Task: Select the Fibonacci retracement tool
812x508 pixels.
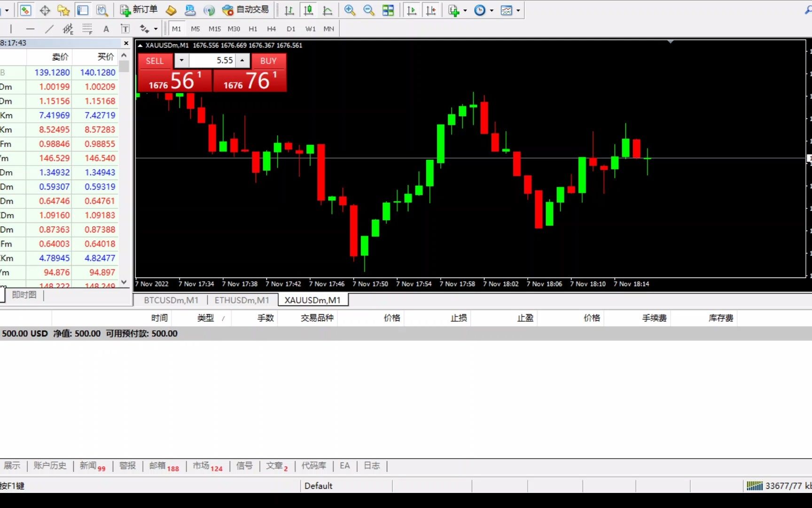Action: 87,29
